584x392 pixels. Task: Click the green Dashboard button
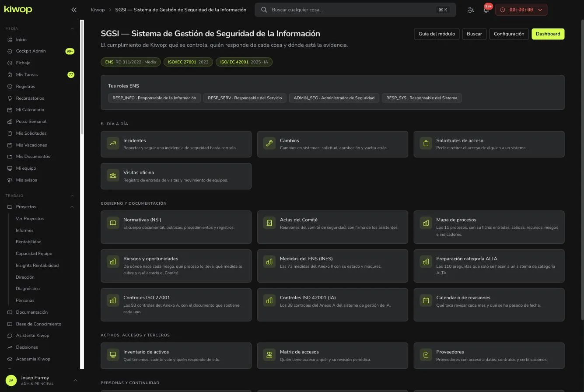[x=548, y=34]
